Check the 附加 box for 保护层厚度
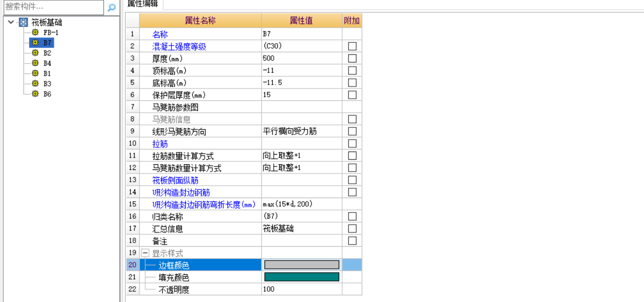This screenshot has height=302, width=644. point(352,95)
